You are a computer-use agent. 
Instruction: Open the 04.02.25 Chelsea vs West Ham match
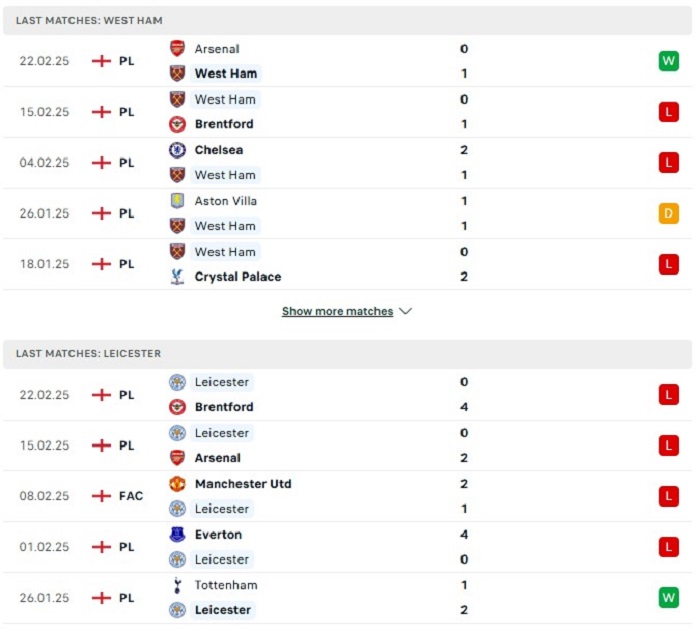click(347, 162)
